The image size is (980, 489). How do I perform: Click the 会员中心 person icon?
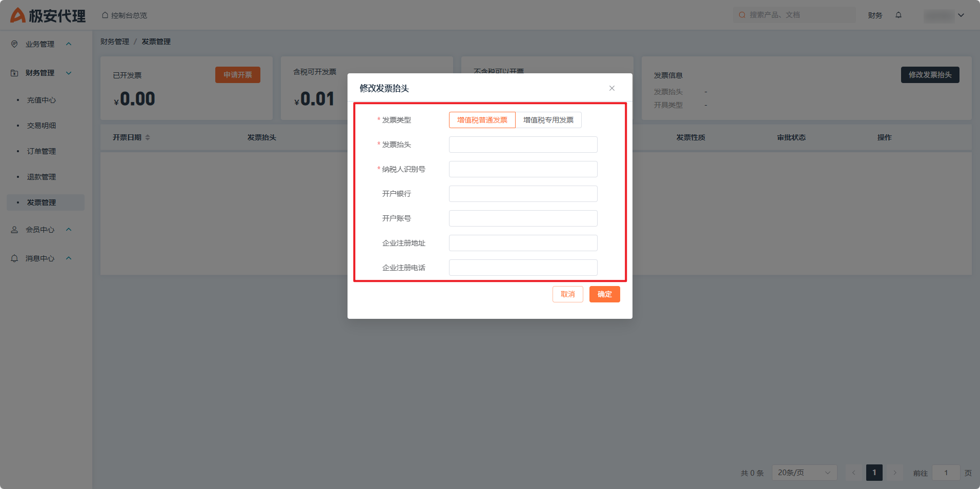(14, 230)
